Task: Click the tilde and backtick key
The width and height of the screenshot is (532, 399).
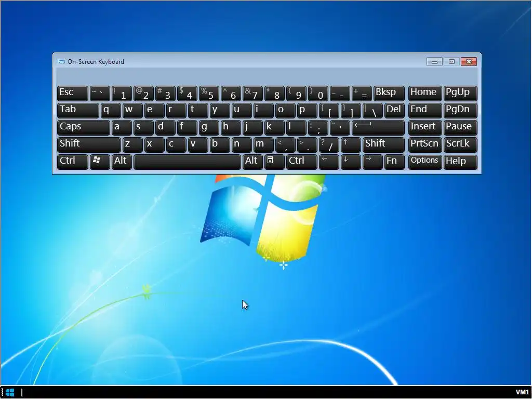Action: (100, 94)
